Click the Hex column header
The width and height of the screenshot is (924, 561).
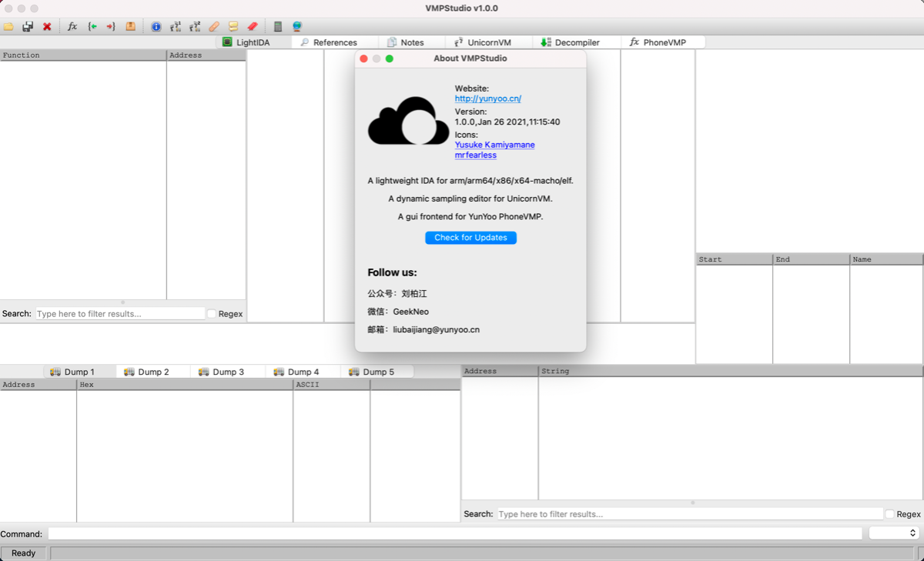tap(185, 384)
